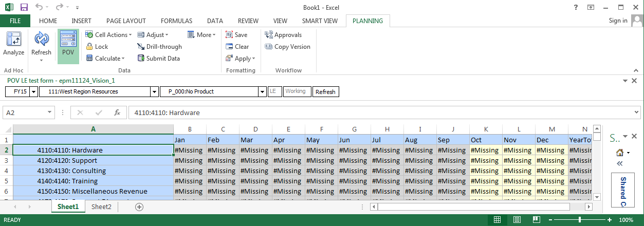Click the POV toolbar Refresh button
This screenshot has height=226, width=644.
point(325,91)
